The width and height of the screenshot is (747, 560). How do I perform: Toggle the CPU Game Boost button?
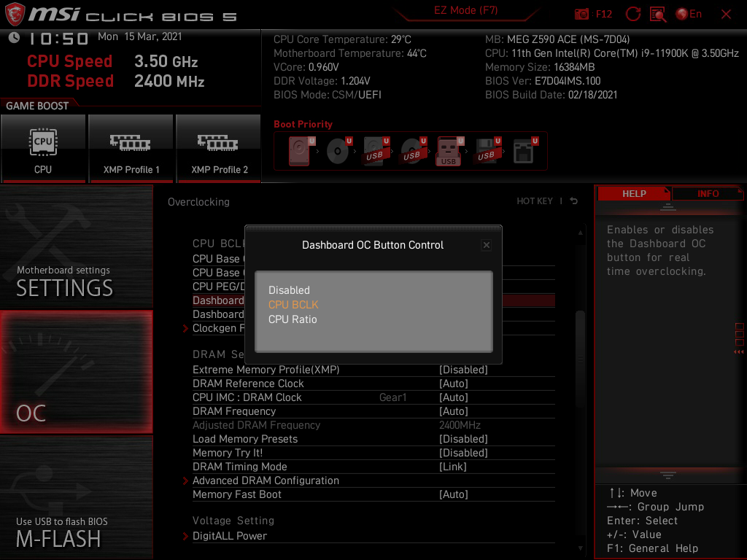point(43,149)
